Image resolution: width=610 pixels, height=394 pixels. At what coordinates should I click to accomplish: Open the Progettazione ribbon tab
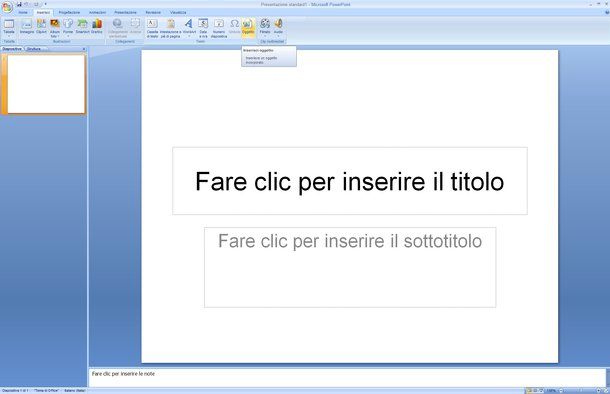pos(69,12)
